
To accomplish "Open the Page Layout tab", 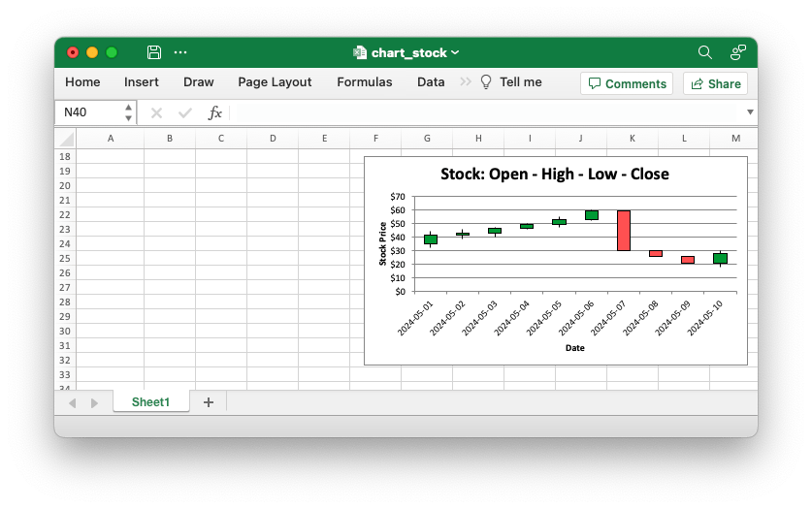I will (x=275, y=82).
